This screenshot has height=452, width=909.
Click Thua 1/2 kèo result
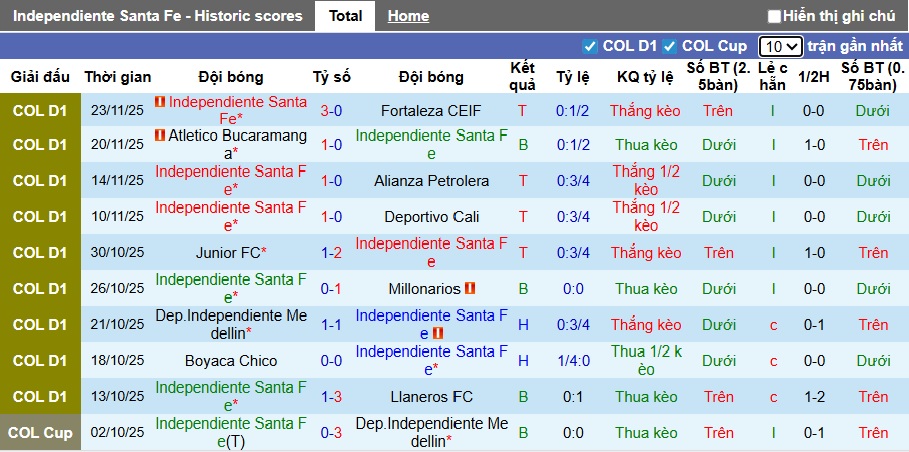coord(646,360)
